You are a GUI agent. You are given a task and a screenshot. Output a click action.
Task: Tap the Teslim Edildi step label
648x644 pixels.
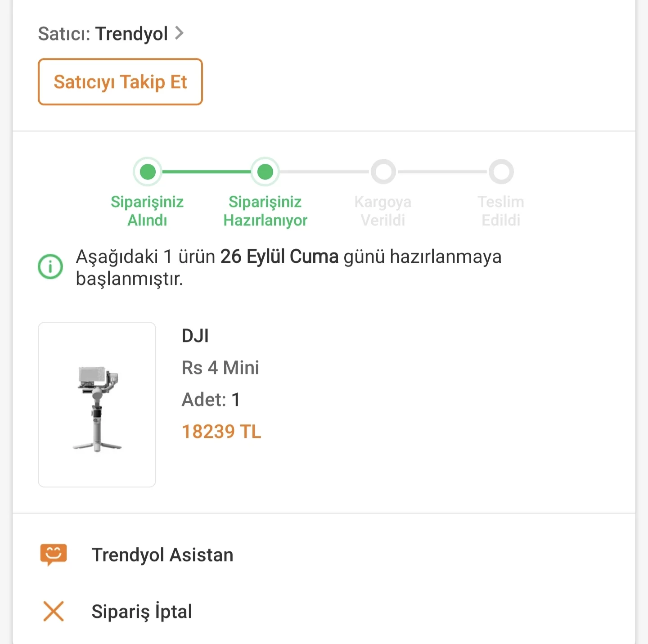[x=501, y=211]
